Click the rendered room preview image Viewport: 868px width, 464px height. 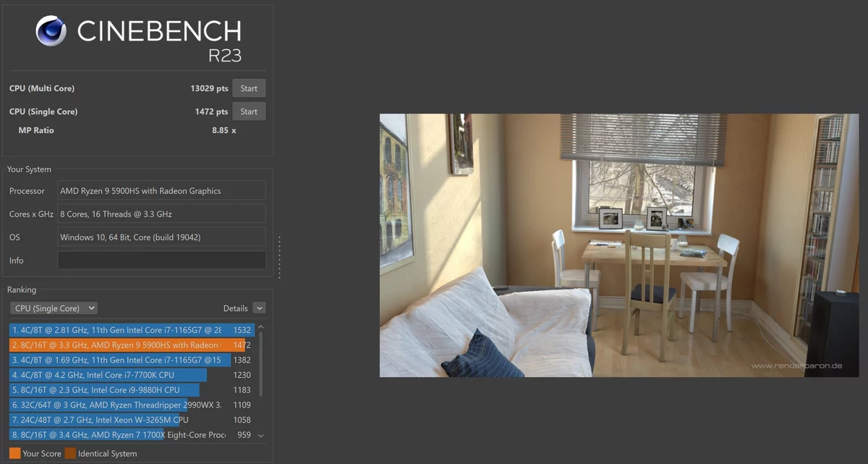tap(619, 245)
